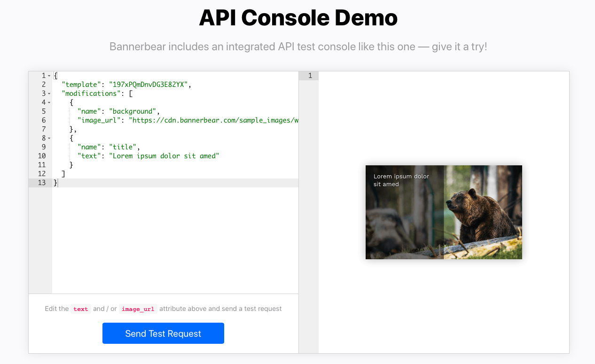Image resolution: width=595 pixels, height=364 pixels.
Task: Click the empty editor area below the code
Action: (x=175, y=240)
